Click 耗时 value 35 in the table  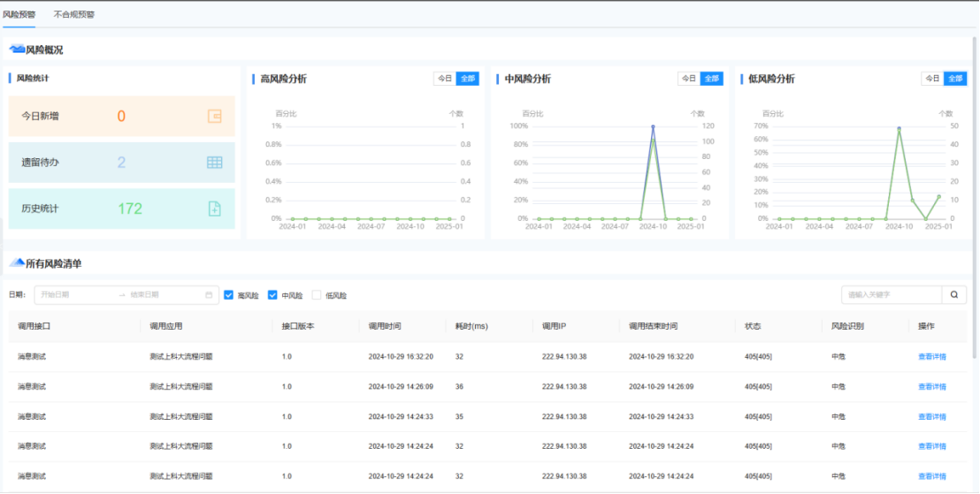click(459, 416)
